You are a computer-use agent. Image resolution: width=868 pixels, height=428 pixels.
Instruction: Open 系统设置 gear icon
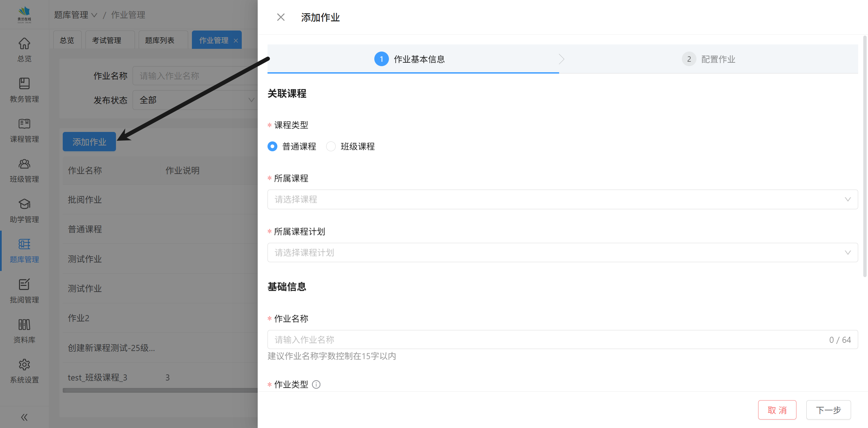(24, 365)
